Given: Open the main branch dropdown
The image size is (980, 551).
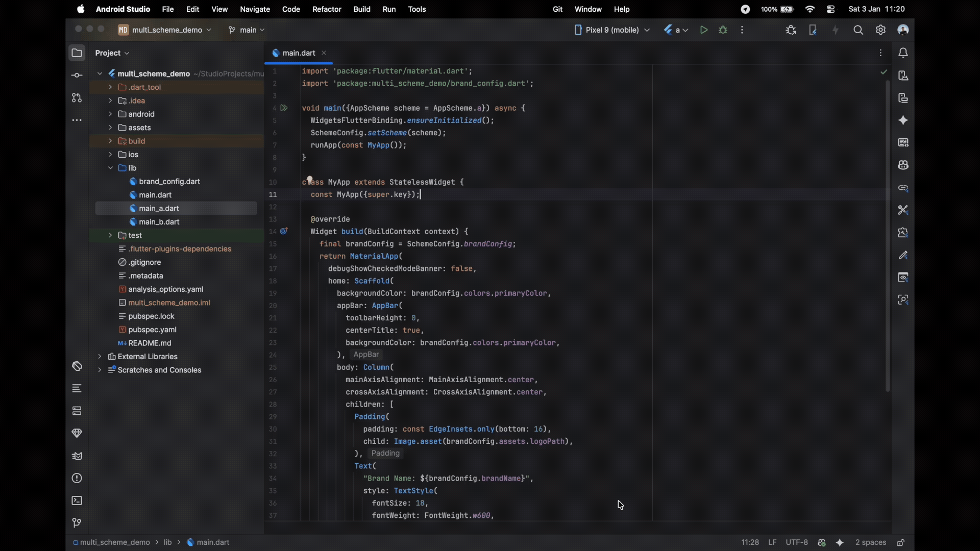Looking at the screenshot, I should 247,30.
